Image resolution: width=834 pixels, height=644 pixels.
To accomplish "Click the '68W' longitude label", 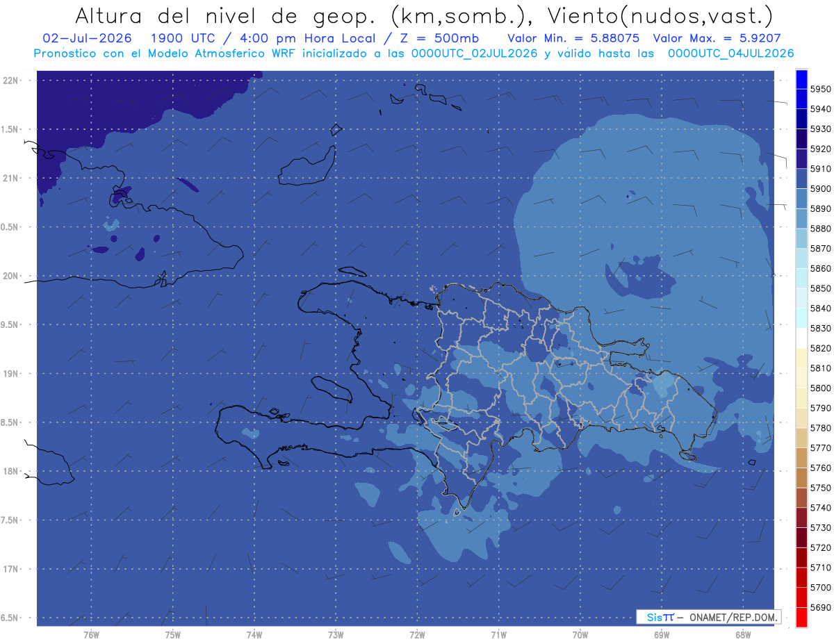I will (742, 634).
